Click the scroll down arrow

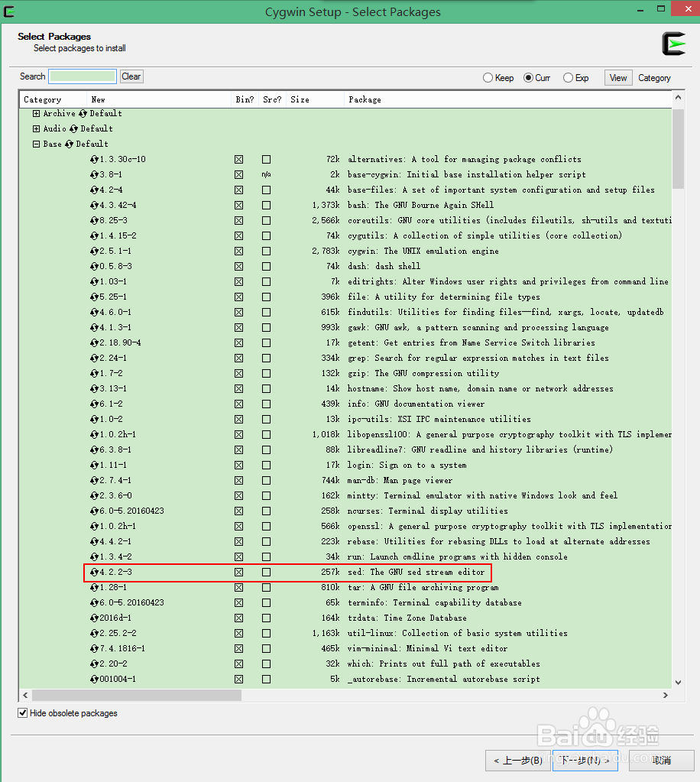678,683
